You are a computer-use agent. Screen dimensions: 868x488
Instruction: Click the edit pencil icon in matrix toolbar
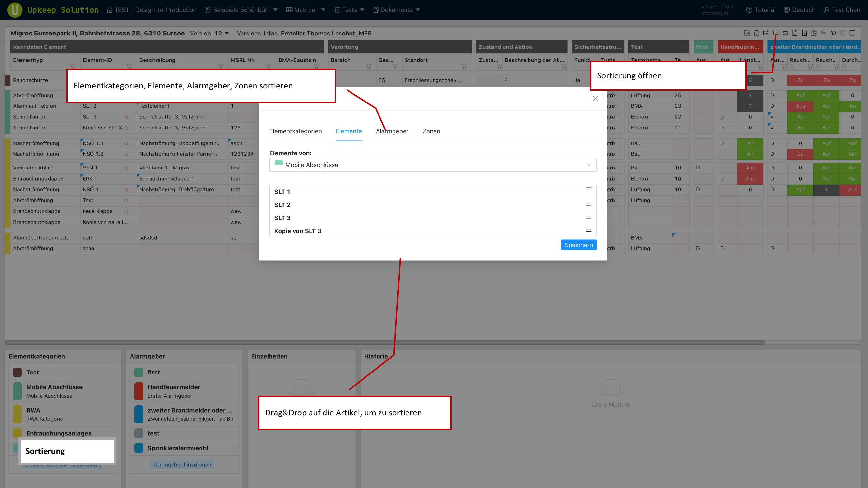pos(747,33)
